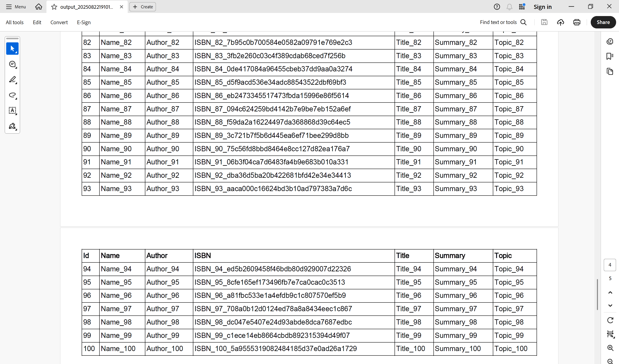
Task: Select the Highlight pen tool
Action: point(12,80)
